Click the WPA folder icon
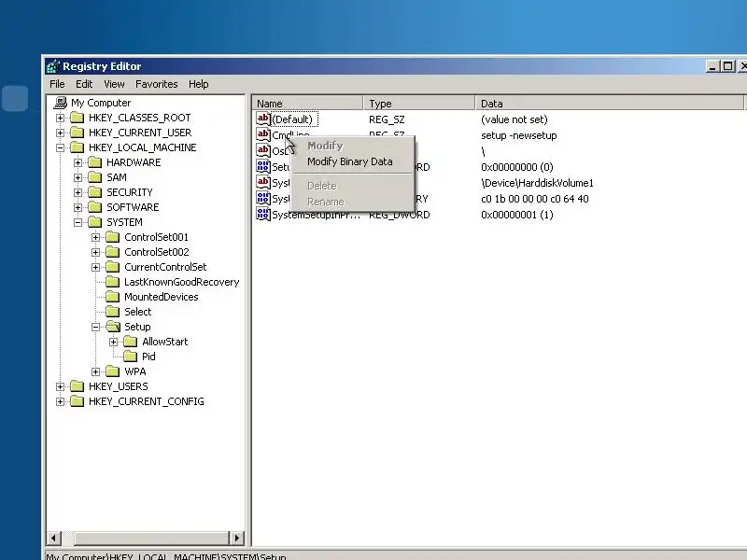 click(113, 371)
